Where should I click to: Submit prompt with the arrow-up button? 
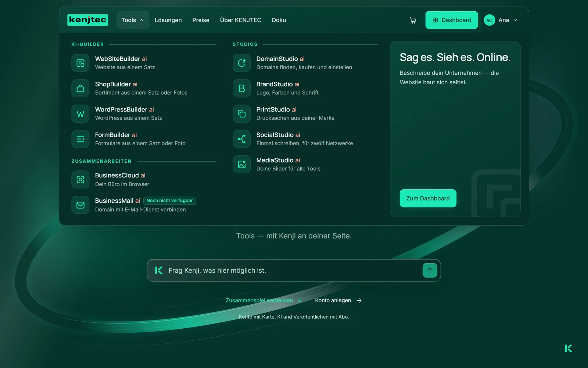pyautogui.click(x=430, y=270)
